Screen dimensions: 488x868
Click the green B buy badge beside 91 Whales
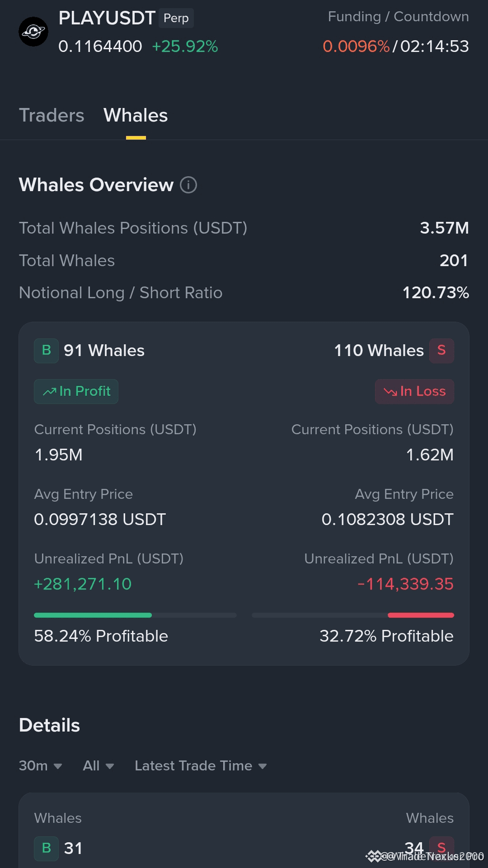point(46,351)
